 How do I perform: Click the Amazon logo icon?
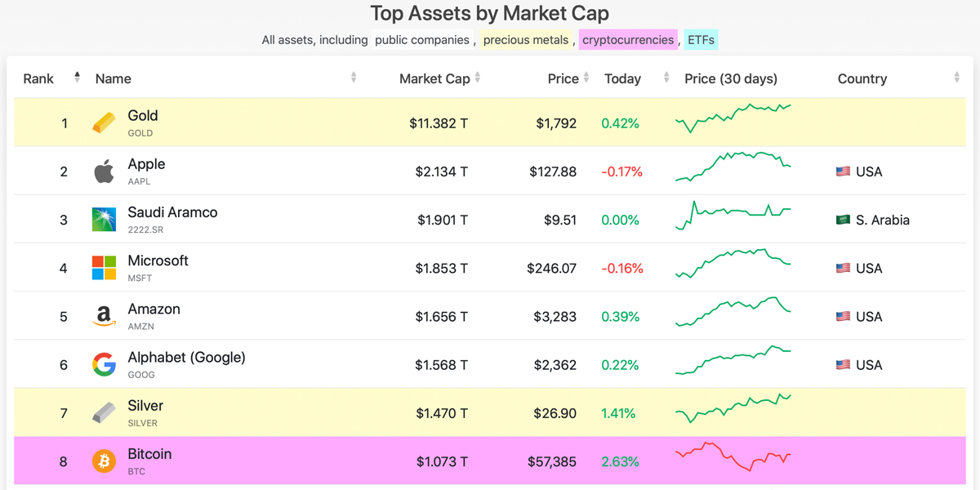click(104, 316)
